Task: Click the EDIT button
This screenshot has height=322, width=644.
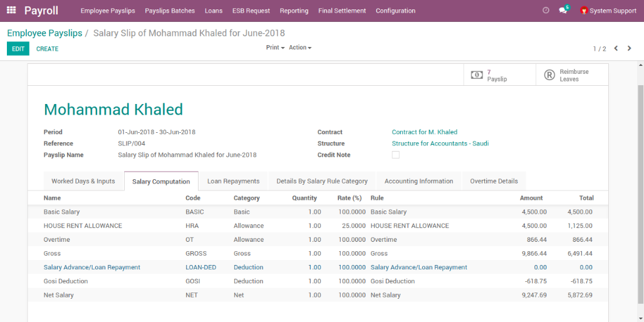Action: [18, 49]
